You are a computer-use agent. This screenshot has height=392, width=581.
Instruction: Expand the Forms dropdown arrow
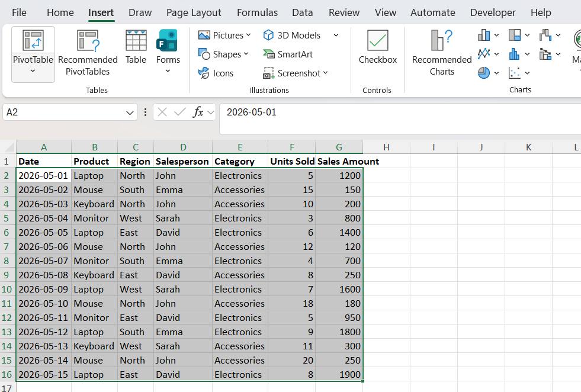pos(168,71)
